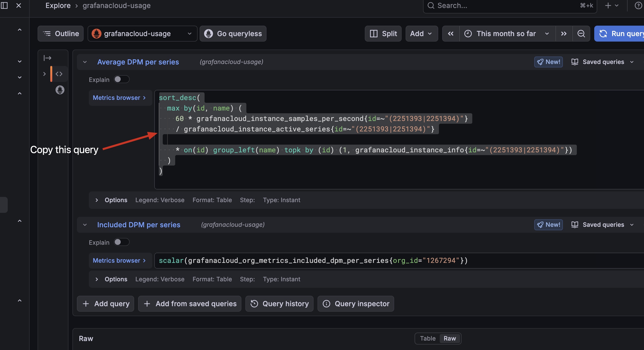The image size is (644, 350).
Task: Click the Query history button
Action: coord(279,303)
